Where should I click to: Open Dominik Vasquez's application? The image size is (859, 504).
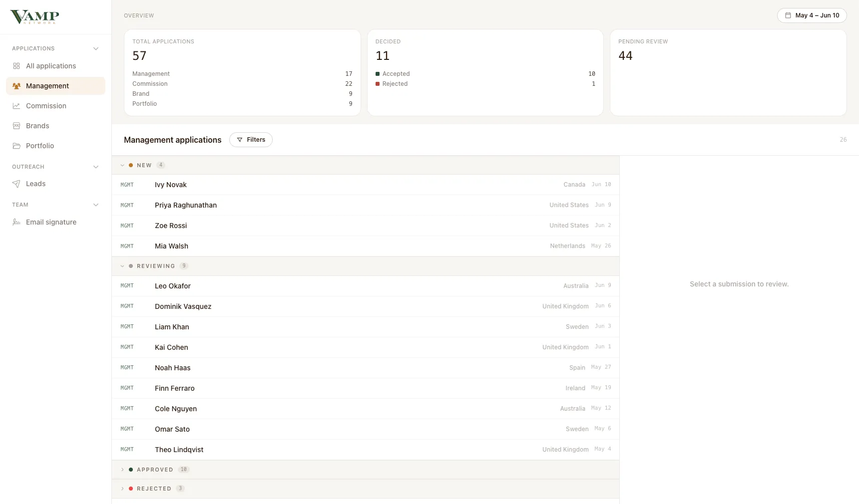[x=366, y=306]
